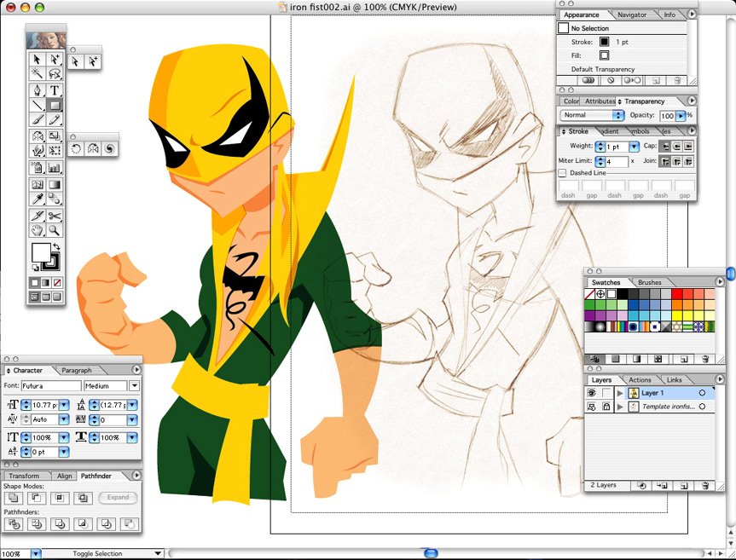This screenshot has height=560, width=736.
Task: Select the Lasso tool in the toolbox
Action: tap(55, 73)
